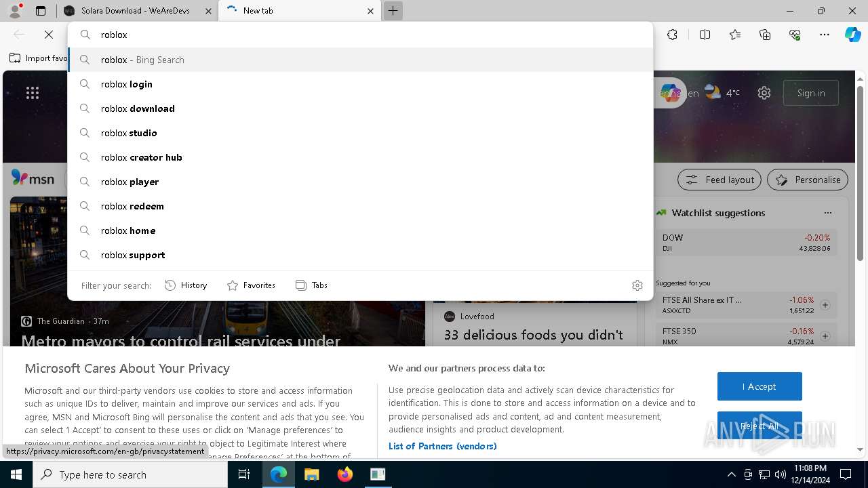Close the Solara Download tab

coord(208,11)
